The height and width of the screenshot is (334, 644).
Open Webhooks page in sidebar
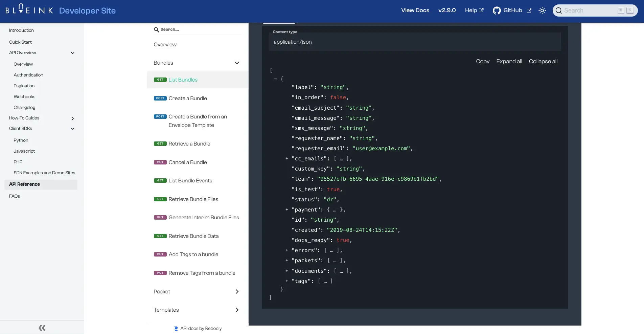point(24,97)
